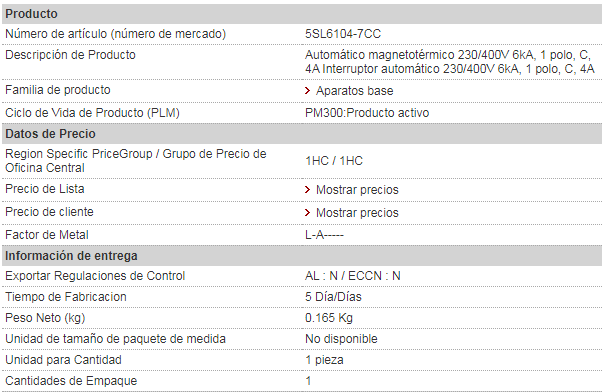This screenshot has width=604, height=392.
Task: Click the Factor de Metal value L-A-----
Action: 324,235
